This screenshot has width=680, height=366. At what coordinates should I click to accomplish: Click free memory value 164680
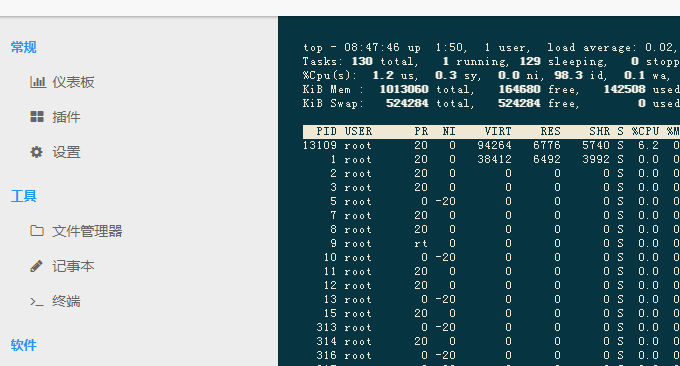click(519, 89)
